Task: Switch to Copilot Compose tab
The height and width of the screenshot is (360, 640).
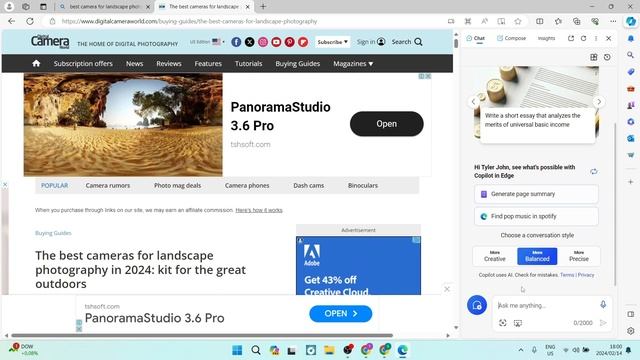Action: point(511,38)
